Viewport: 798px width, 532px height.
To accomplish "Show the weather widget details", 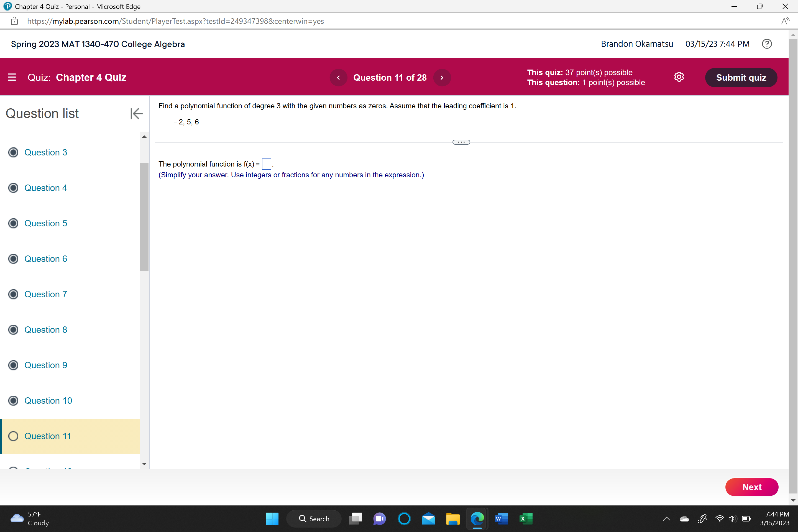I will pyautogui.click(x=29, y=519).
